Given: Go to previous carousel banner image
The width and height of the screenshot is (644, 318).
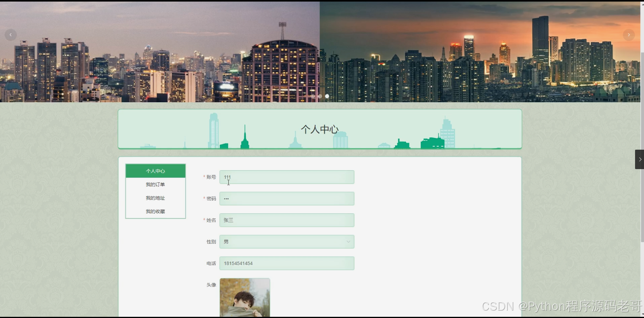Looking at the screenshot, I should coord(10,35).
